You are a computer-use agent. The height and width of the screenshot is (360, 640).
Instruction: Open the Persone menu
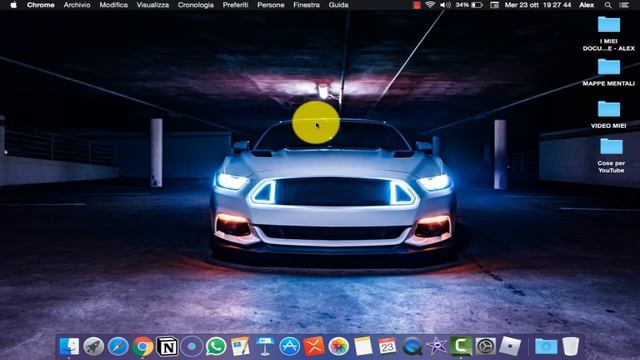[x=271, y=5]
